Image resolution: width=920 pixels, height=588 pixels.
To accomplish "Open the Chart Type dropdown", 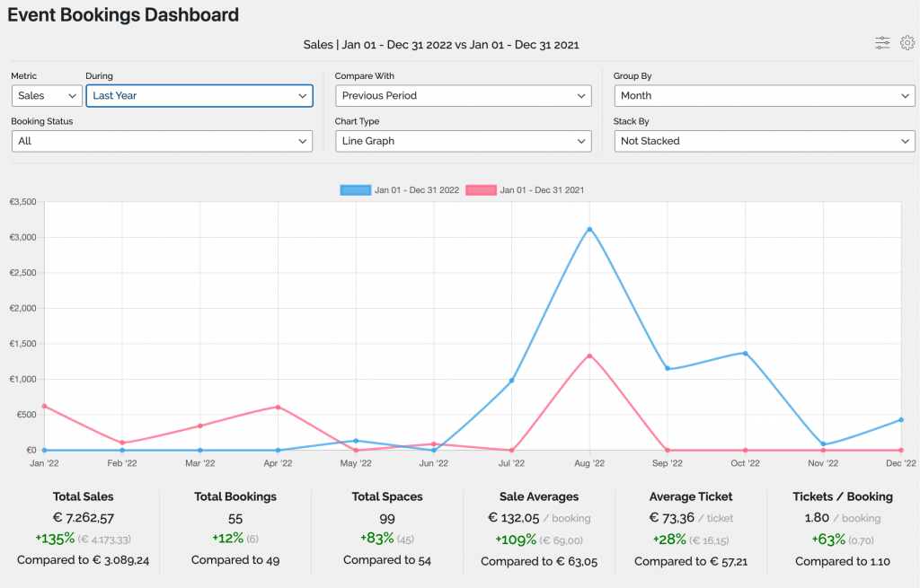I will pos(463,141).
